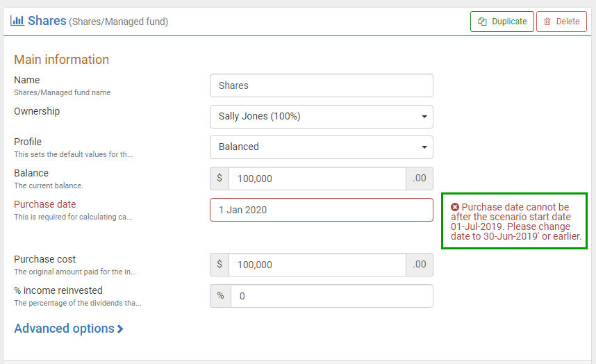Image resolution: width=596 pixels, height=364 pixels.
Task: Click the percent symbol before income reinvested field
Action: click(220, 296)
